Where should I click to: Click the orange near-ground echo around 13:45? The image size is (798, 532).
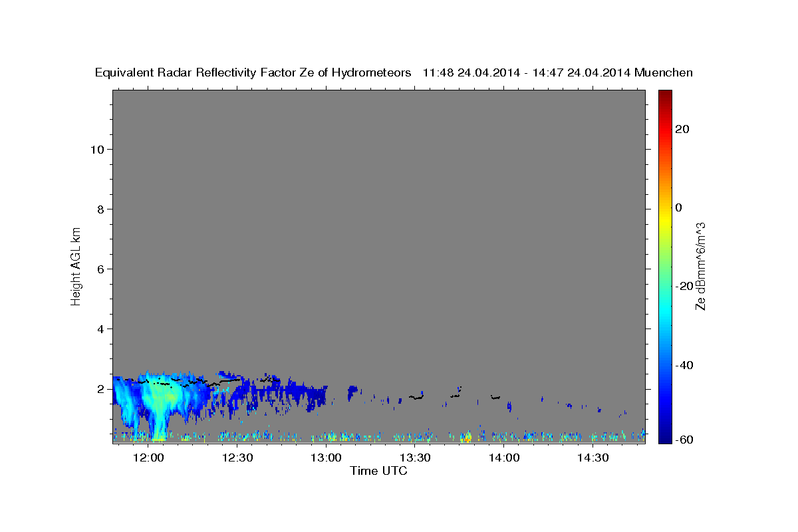pos(468,438)
